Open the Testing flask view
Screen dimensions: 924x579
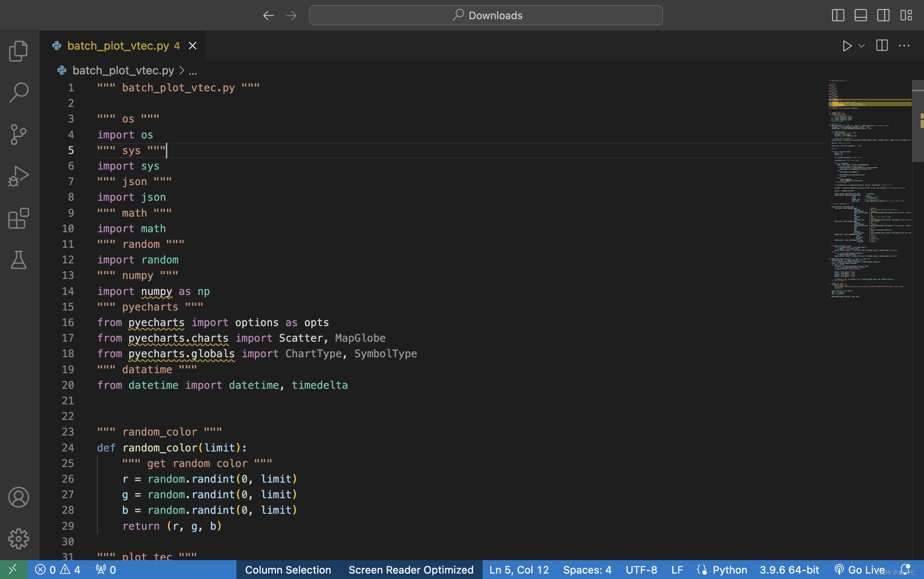click(x=18, y=260)
